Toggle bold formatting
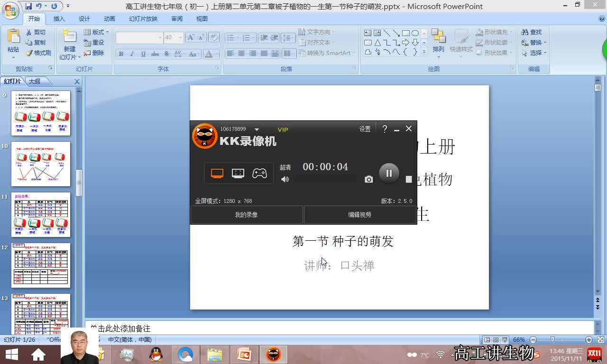Image resolution: width=607 pixels, height=364 pixels. (121, 54)
